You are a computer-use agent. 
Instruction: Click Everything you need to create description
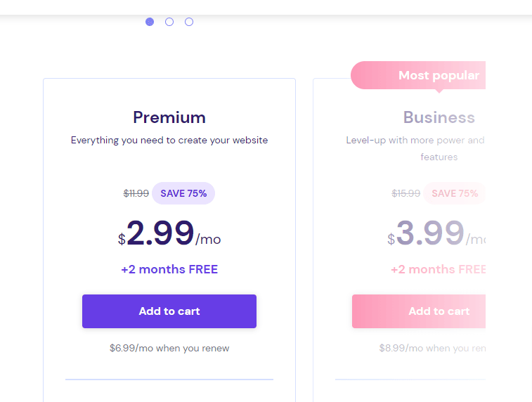point(169,140)
